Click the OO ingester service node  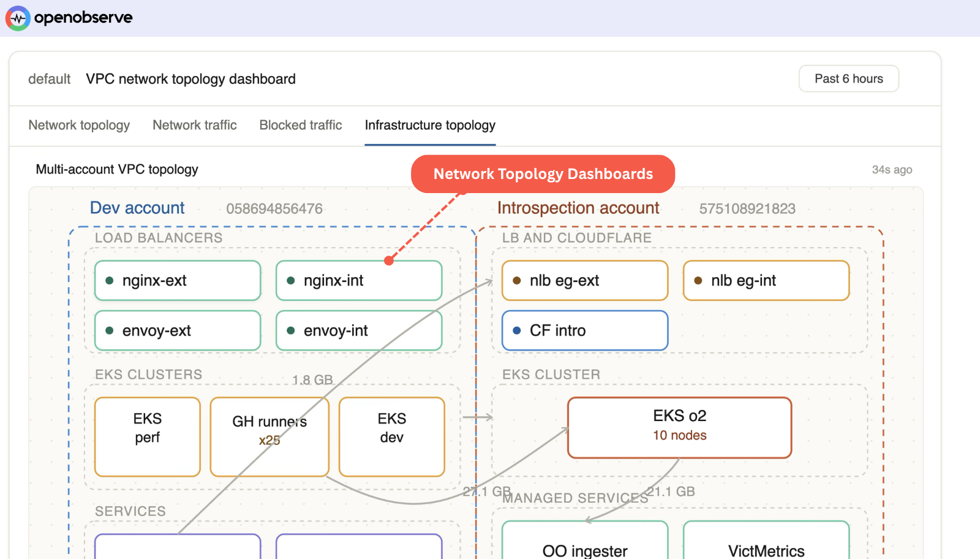[585, 541]
